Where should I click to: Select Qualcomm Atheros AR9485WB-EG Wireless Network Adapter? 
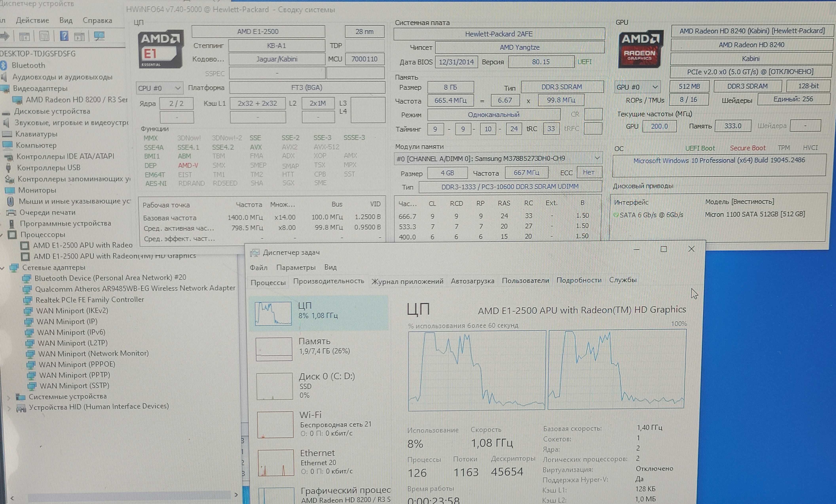coord(135,289)
